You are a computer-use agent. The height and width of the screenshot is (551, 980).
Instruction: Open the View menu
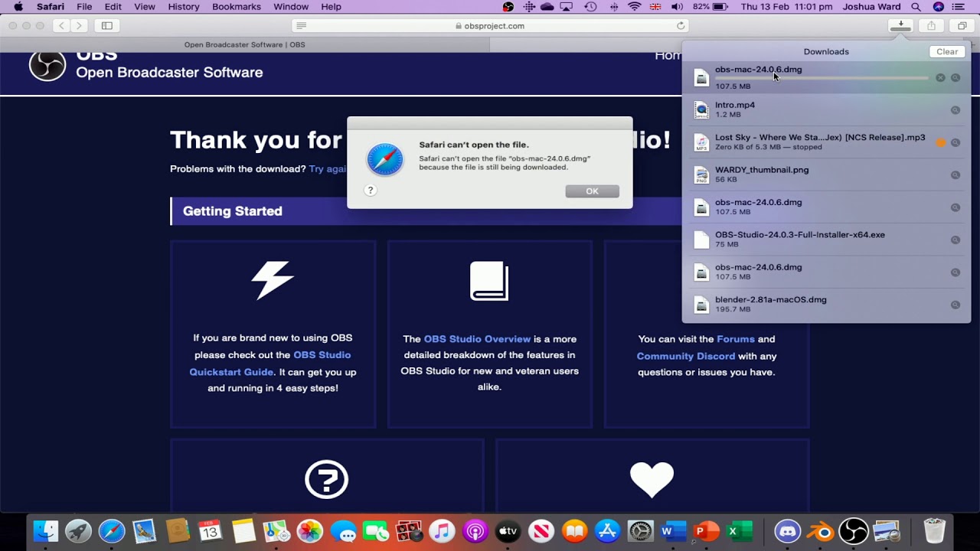click(x=145, y=7)
